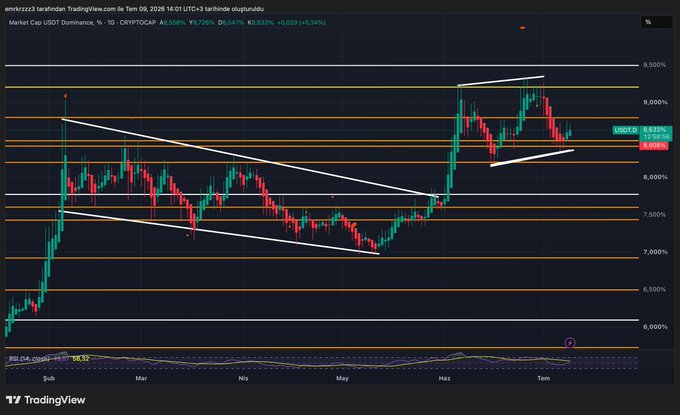Click the 12:58:56 bar countdown

tap(656, 137)
